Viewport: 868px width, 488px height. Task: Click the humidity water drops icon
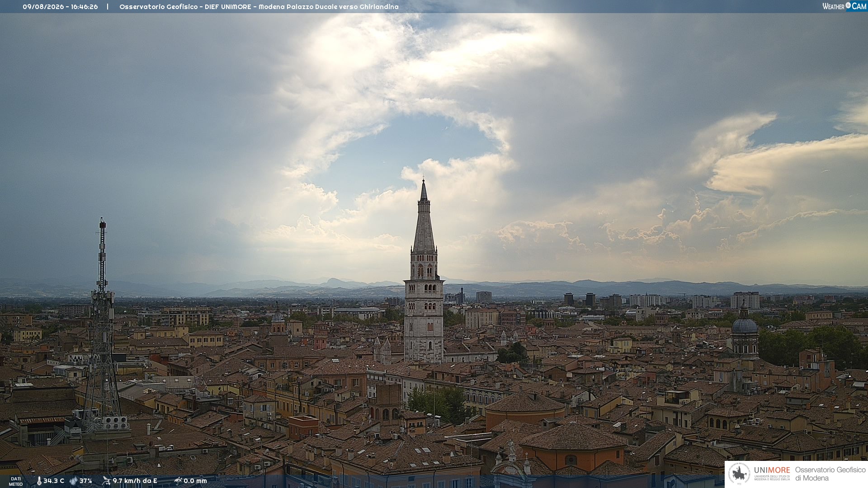tap(73, 481)
